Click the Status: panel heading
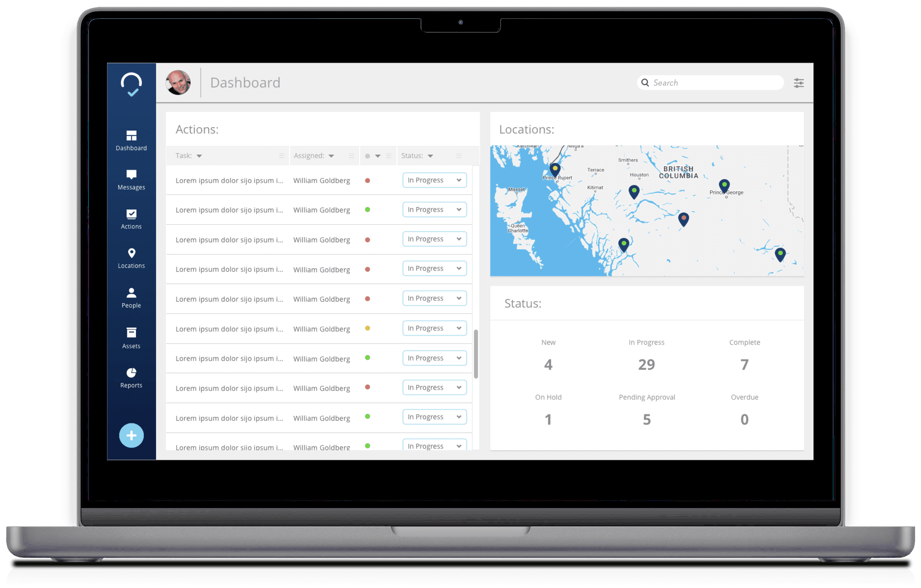The image size is (921, 588). 523,303
